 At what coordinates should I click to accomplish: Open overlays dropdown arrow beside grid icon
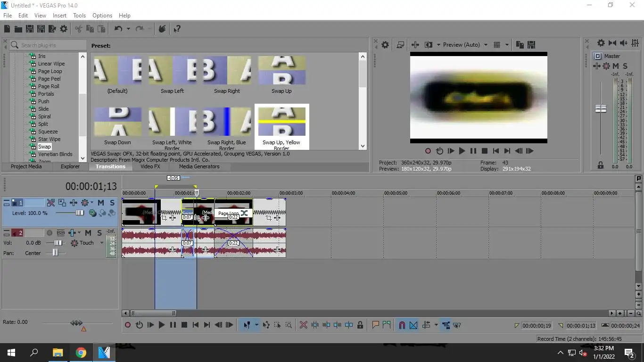coord(507,45)
